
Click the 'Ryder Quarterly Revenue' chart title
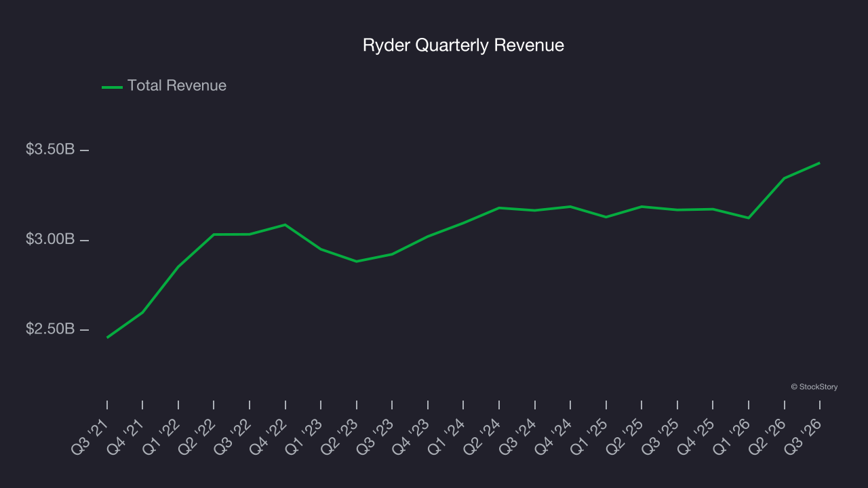tap(463, 45)
